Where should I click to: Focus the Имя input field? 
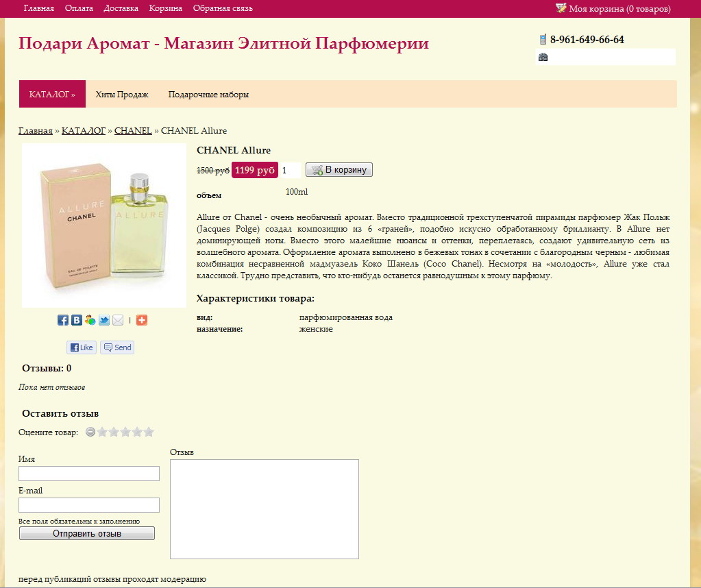point(89,474)
